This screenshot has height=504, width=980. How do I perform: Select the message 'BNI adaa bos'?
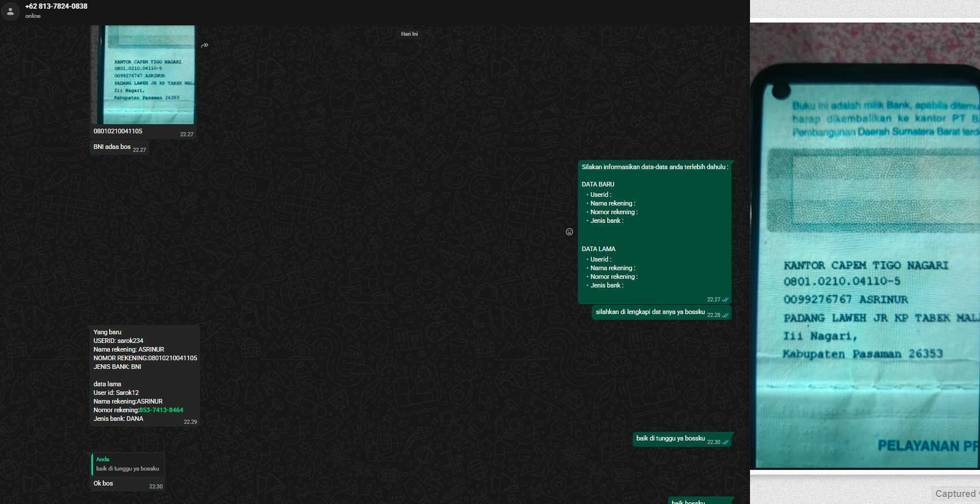tap(112, 147)
